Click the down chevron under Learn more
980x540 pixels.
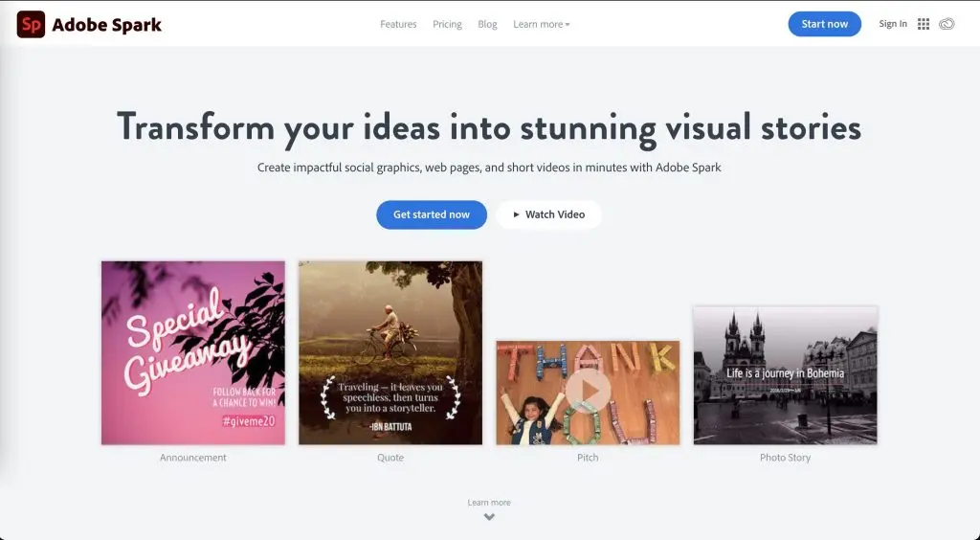coord(489,517)
